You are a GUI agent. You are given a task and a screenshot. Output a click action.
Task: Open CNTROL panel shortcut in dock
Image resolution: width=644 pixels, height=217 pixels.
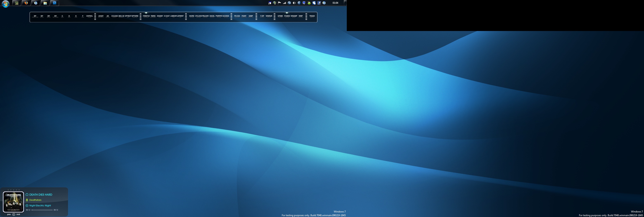pyautogui.click(x=90, y=16)
